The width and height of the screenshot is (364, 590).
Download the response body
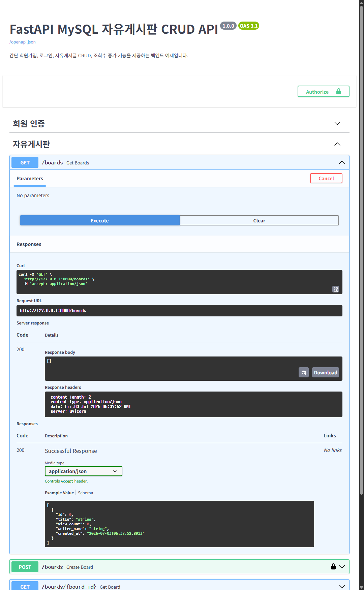coord(326,372)
